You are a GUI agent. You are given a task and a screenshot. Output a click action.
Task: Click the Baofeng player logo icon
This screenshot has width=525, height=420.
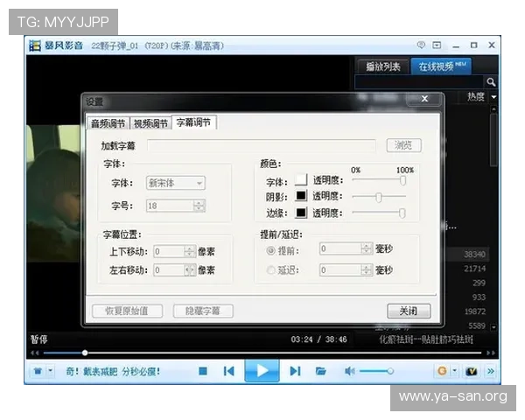[34, 45]
